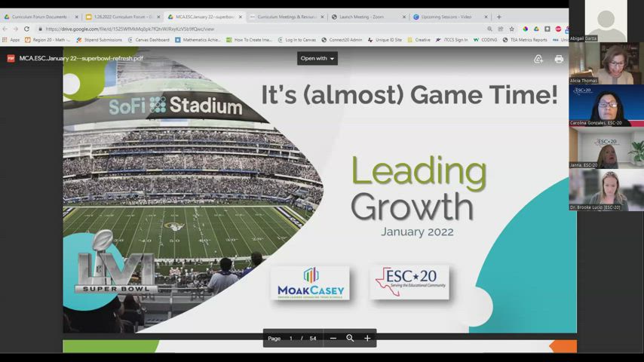Click the Google Drive extension icon
Image resolution: width=644 pixels, height=362 pixels.
(536, 29)
